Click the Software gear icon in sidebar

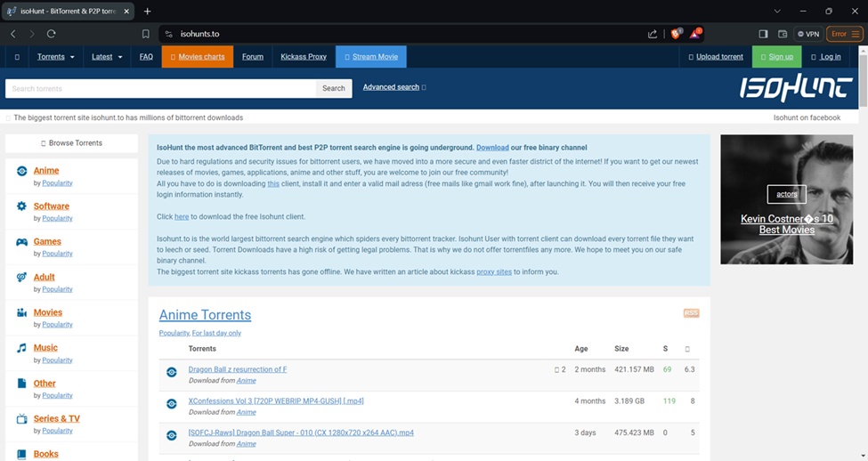(21, 206)
